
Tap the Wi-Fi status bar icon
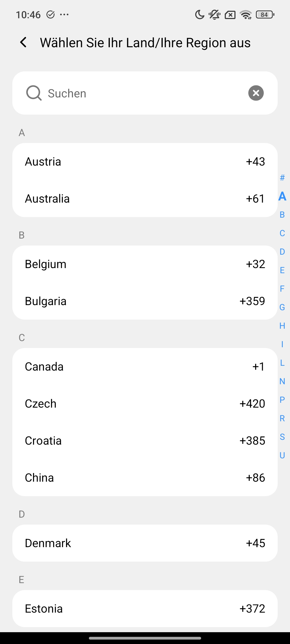pyautogui.click(x=246, y=15)
